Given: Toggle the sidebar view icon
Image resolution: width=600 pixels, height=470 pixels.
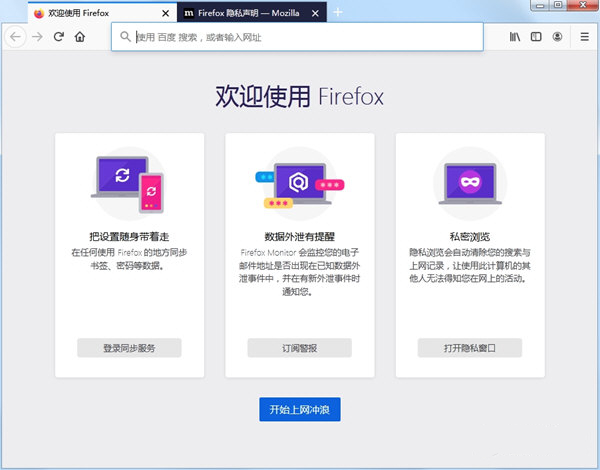Looking at the screenshot, I should (536, 37).
